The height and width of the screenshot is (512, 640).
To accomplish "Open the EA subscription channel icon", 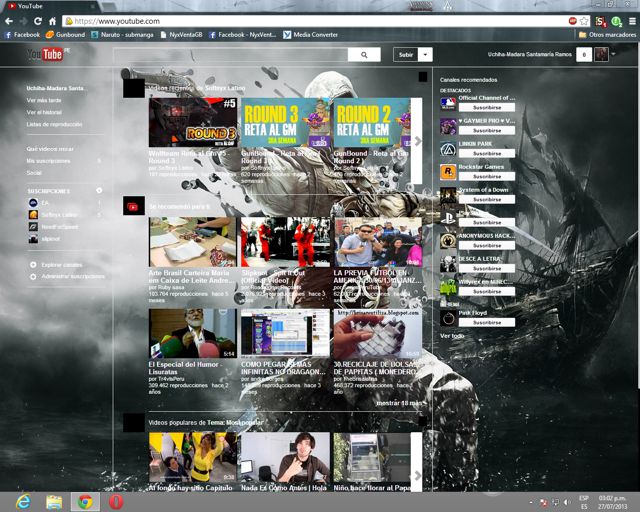I will pos(33,203).
